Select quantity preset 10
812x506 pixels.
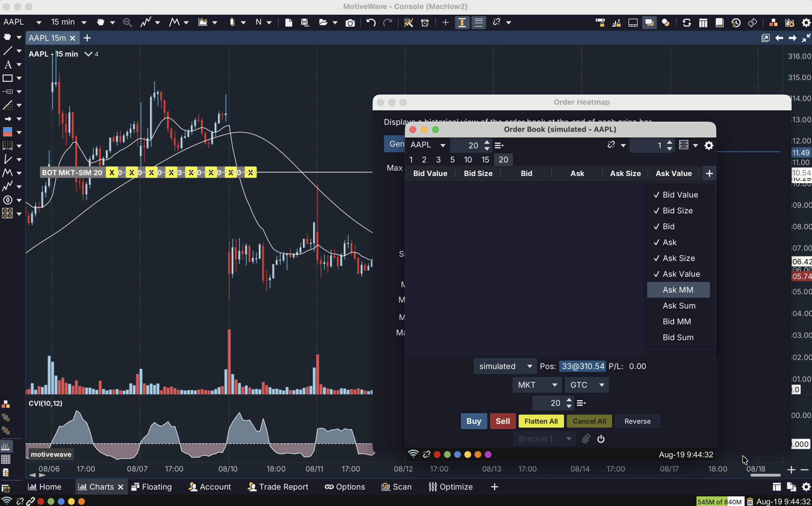tap(468, 160)
